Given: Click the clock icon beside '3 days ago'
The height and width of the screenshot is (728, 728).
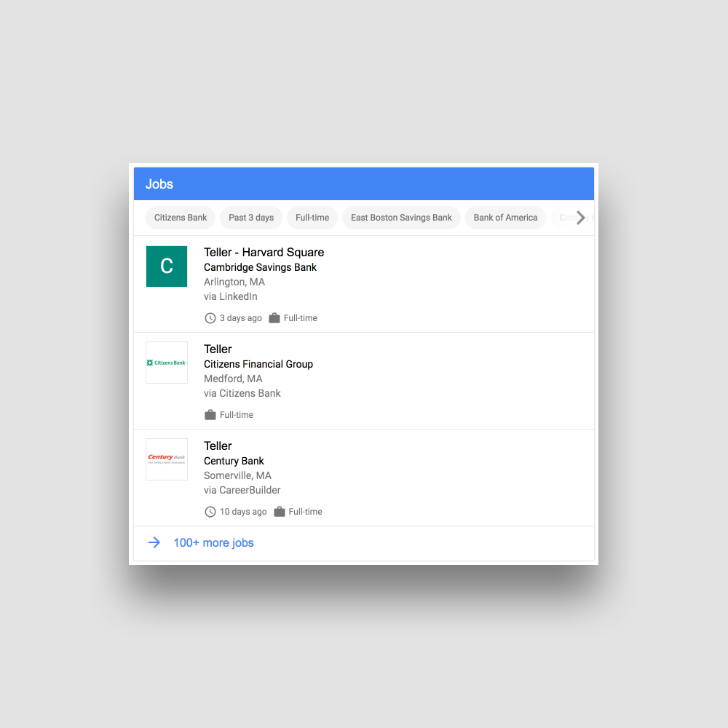Looking at the screenshot, I should (210, 318).
